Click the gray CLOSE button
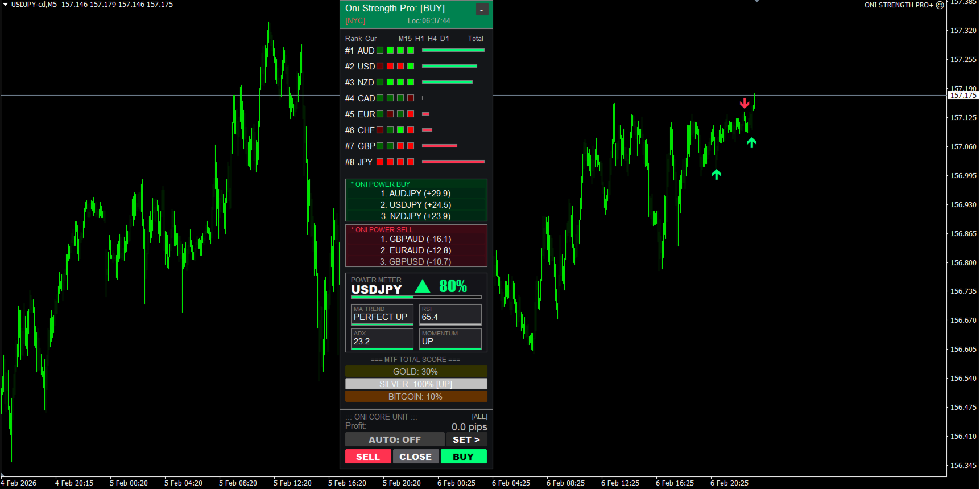Viewport: 980px width, 489px height. [416, 457]
